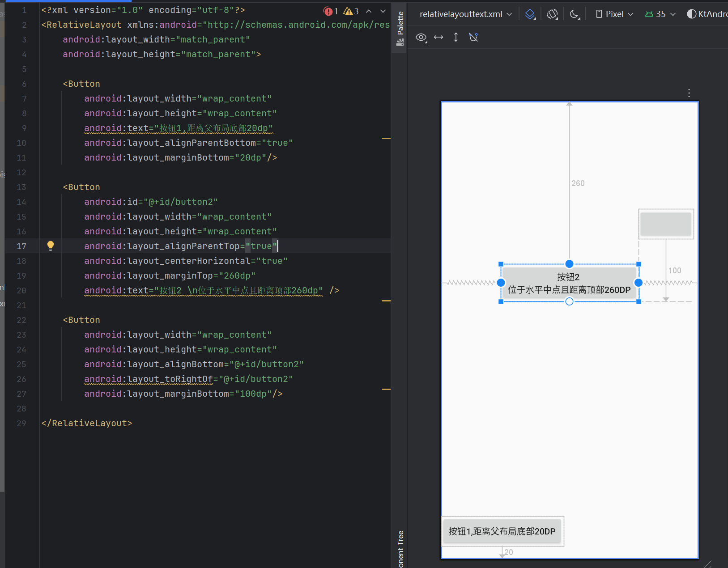The height and width of the screenshot is (568, 728).
Task: Click layout_centerHorizontal="true" line
Action: coord(186,261)
